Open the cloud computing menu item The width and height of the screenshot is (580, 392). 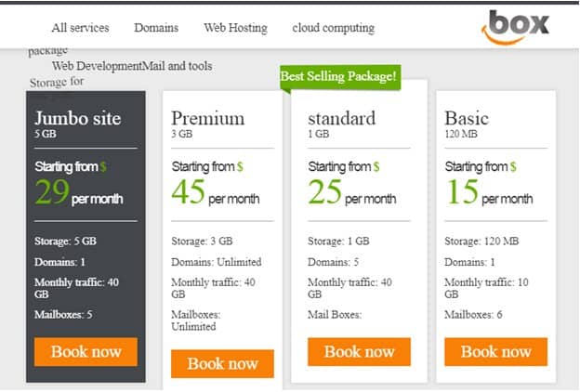tap(334, 28)
